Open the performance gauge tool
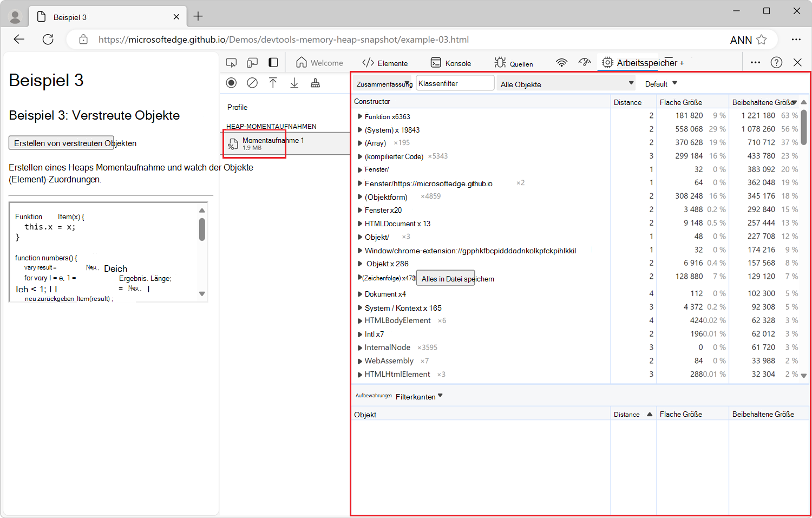Image resolution: width=812 pixels, height=518 pixels. tap(584, 63)
